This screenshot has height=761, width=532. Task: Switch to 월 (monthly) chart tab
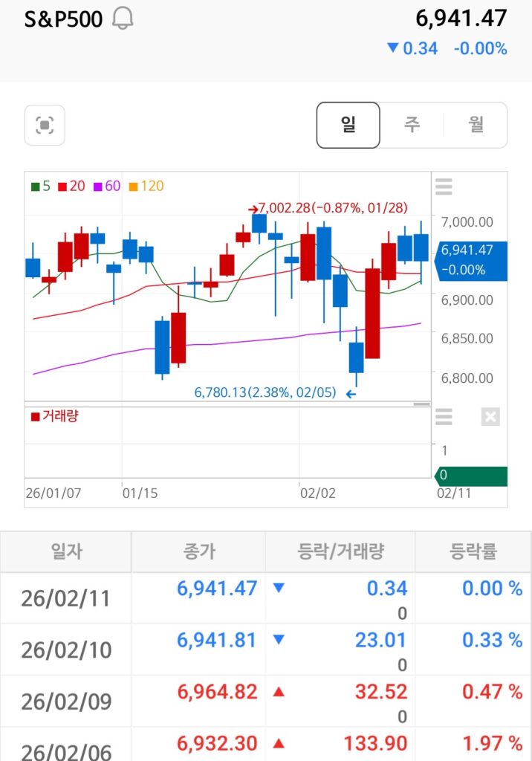click(476, 125)
